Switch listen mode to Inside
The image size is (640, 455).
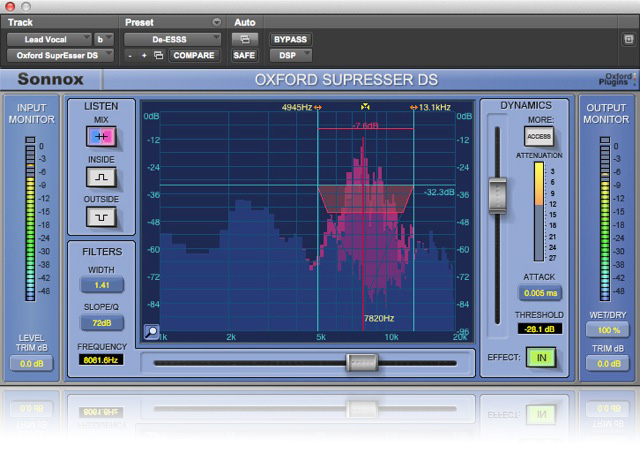[x=101, y=177]
